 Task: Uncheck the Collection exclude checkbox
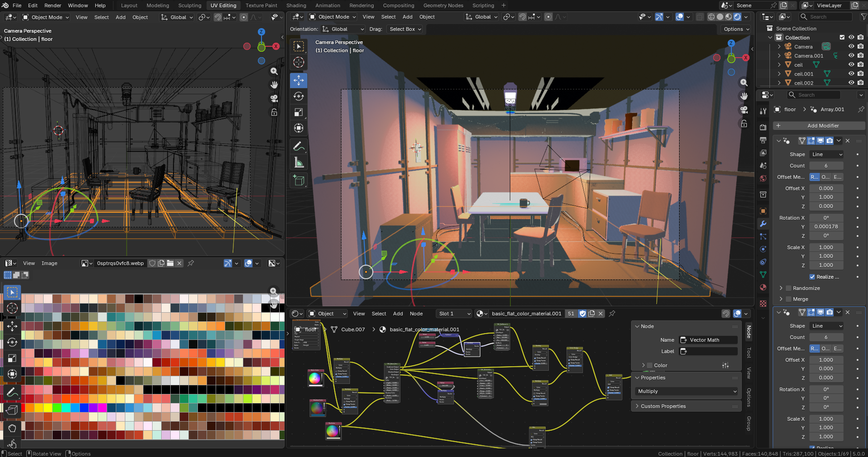click(842, 37)
